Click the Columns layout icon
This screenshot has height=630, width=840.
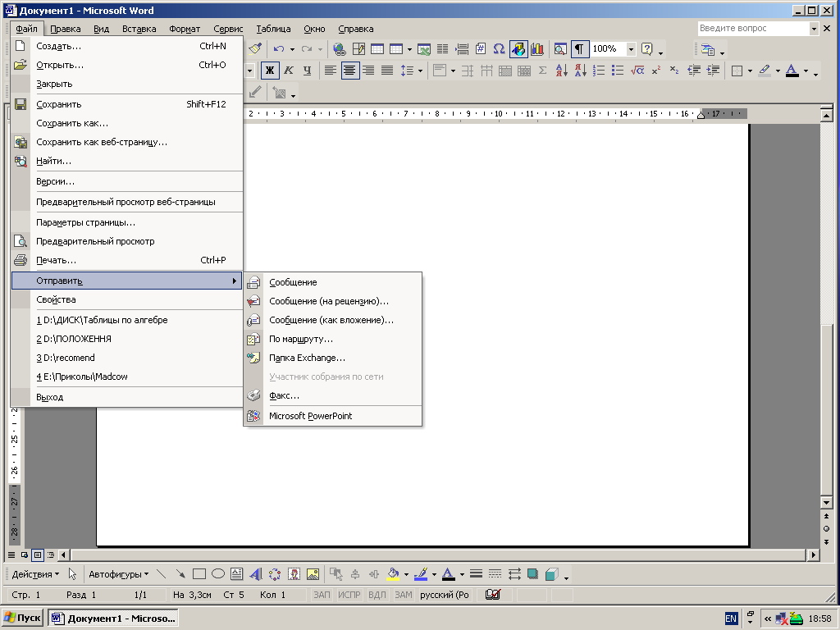coord(442,49)
